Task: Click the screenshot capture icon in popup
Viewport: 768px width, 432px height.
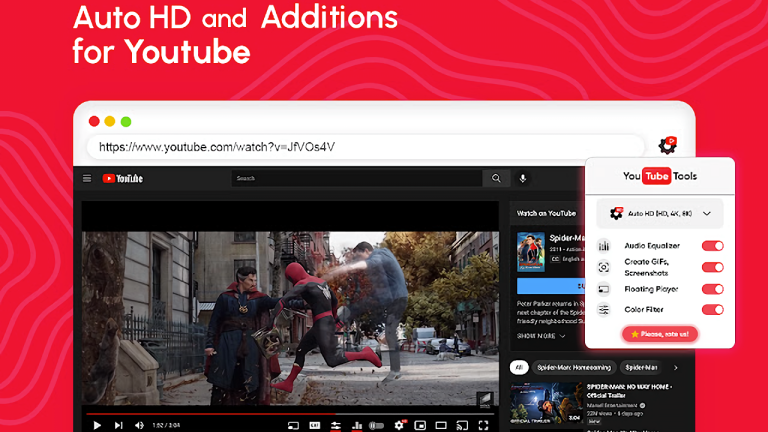Action: 603,267
